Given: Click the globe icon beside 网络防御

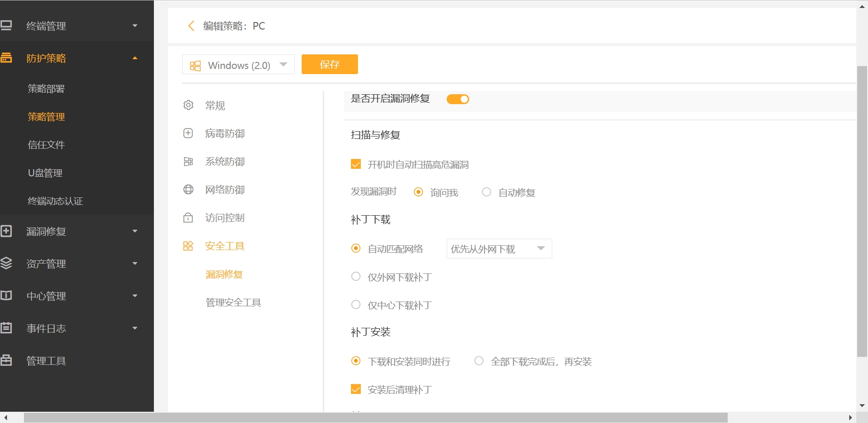Looking at the screenshot, I should (x=188, y=189).
